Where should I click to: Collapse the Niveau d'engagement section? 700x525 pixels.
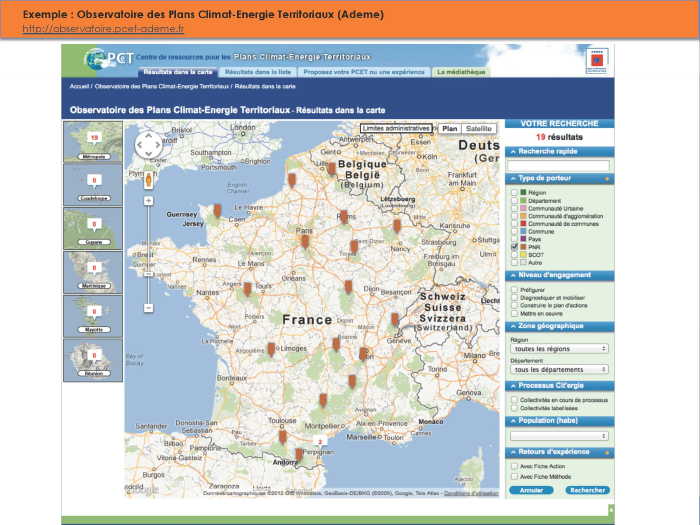(x=559, y=275)
